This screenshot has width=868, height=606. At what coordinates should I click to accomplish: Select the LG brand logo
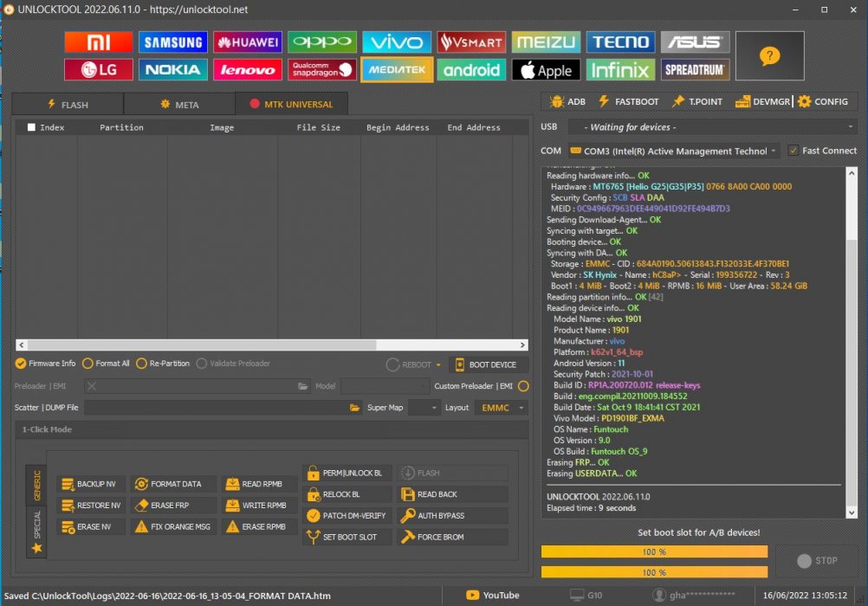coord(99,70)
